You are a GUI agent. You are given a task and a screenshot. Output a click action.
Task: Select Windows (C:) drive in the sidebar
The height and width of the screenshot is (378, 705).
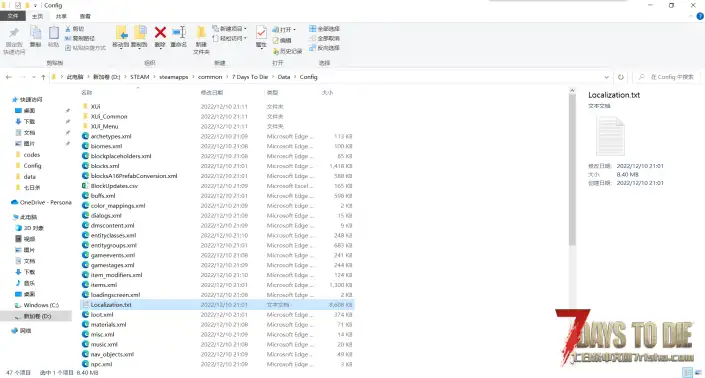pyautogui.click(x=41, y=305)
